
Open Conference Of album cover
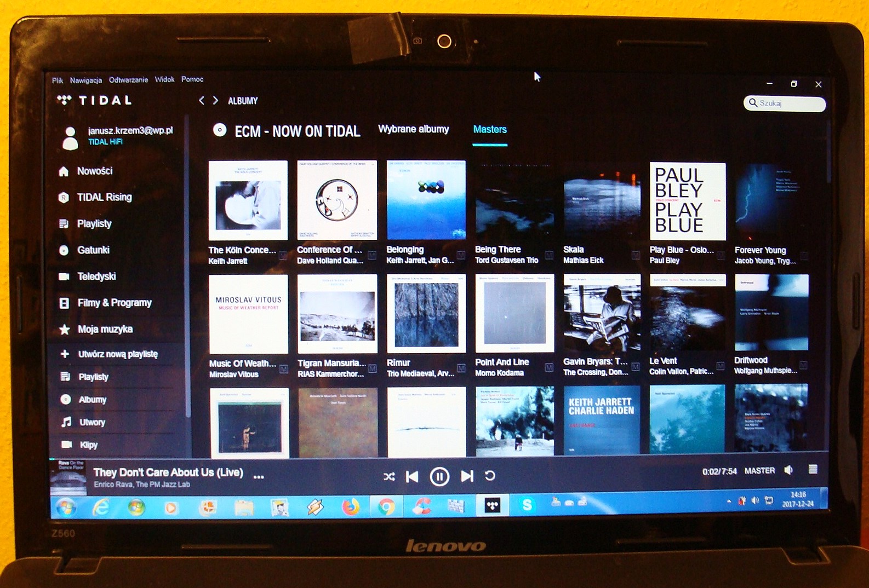pos(337,200)
